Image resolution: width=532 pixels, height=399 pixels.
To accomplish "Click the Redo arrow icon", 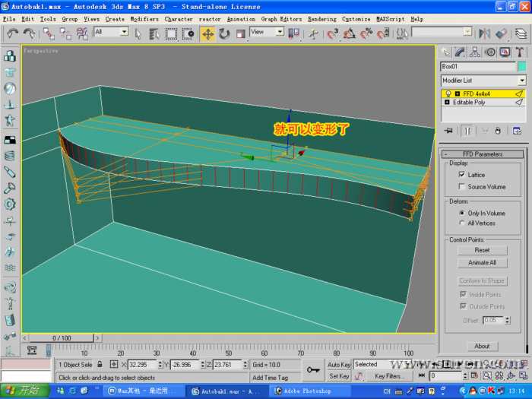I will pyautogui.click(x=29, y=33).
